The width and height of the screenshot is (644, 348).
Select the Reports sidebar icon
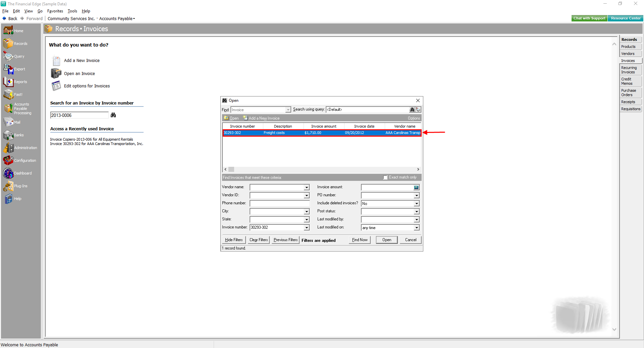click(x=8, y=82)
